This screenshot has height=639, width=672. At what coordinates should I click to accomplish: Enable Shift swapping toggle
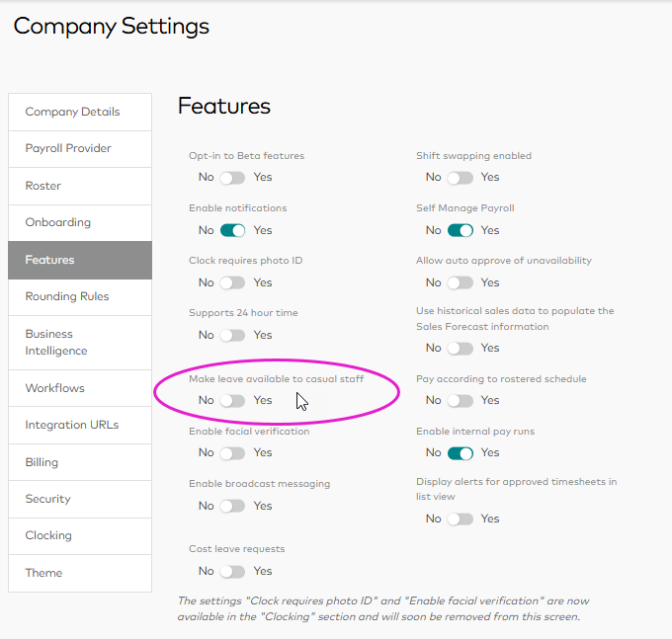tap(460, 178)
